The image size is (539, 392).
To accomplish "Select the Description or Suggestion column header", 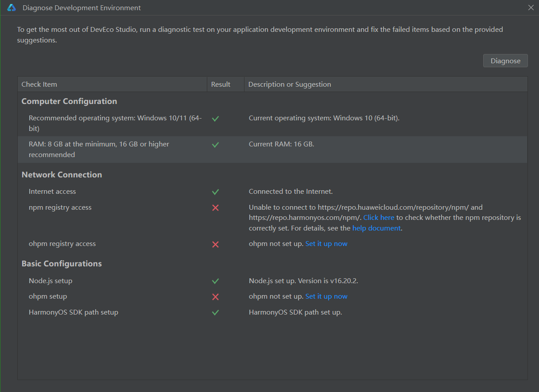I will click(x=386, y=84).
